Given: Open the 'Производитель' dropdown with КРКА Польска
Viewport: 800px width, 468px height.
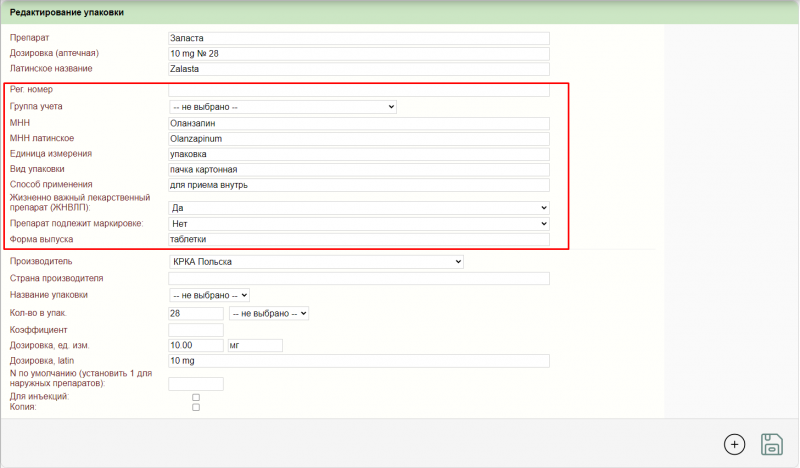Looking at the screenshot, I should [316, 261].
